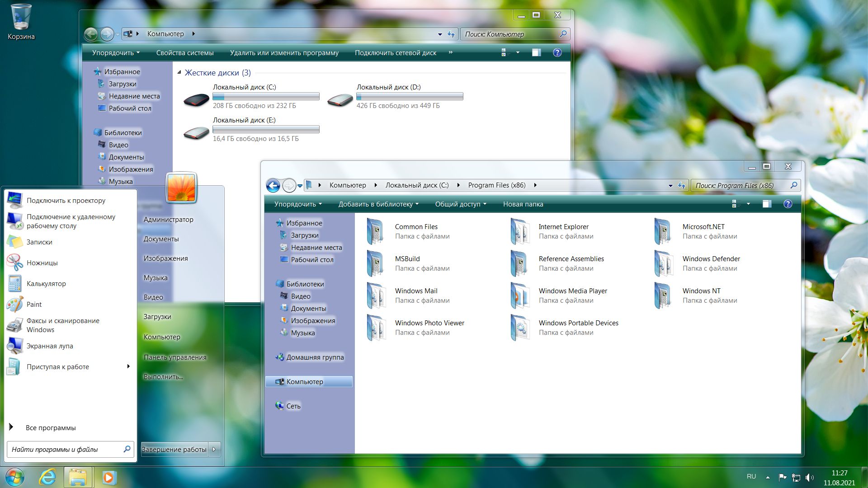Image resolution: width=868 pixels, height=488 pixels.
Task: Open Общий доступ dropdown
Action: click(x=460, y=204)
